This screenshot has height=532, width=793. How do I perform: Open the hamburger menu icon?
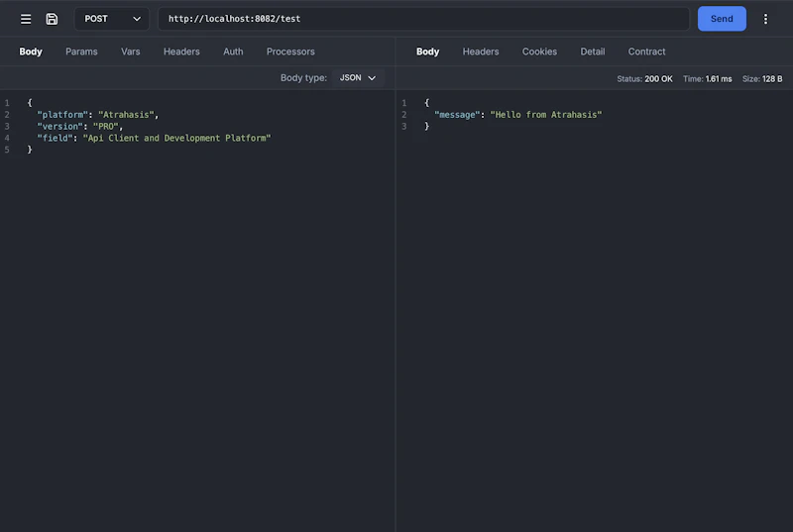[26, 19]
